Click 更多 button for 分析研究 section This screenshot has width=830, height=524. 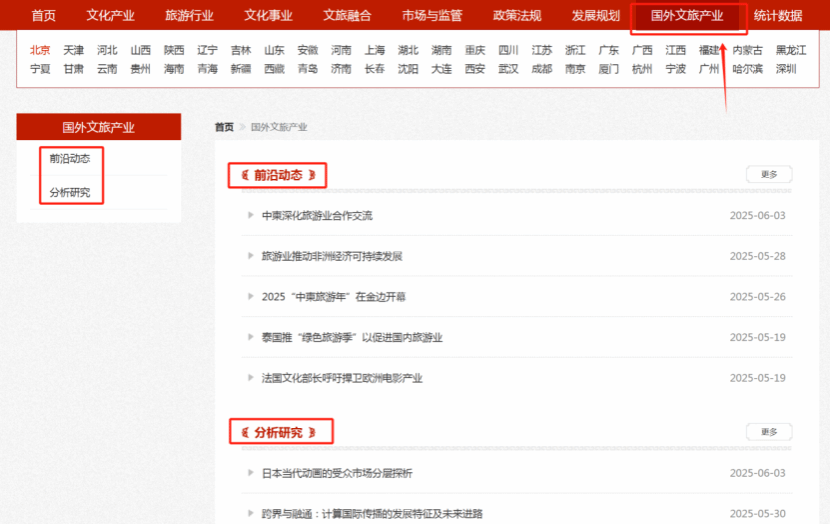768,432
